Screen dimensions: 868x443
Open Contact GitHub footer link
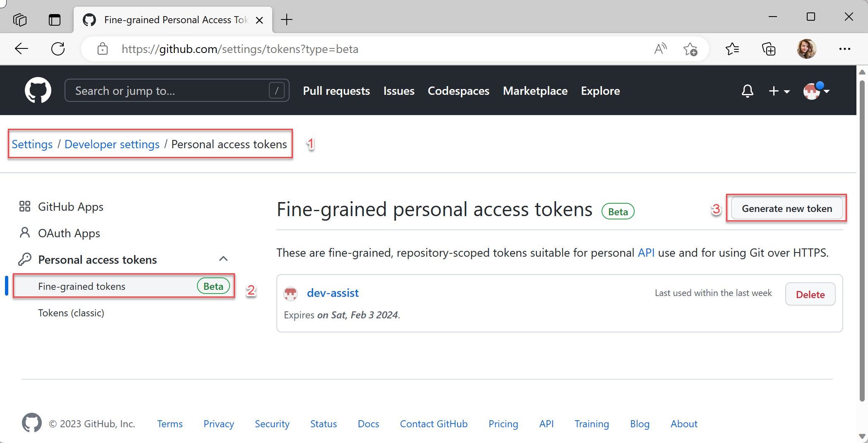tap(434, 424)
